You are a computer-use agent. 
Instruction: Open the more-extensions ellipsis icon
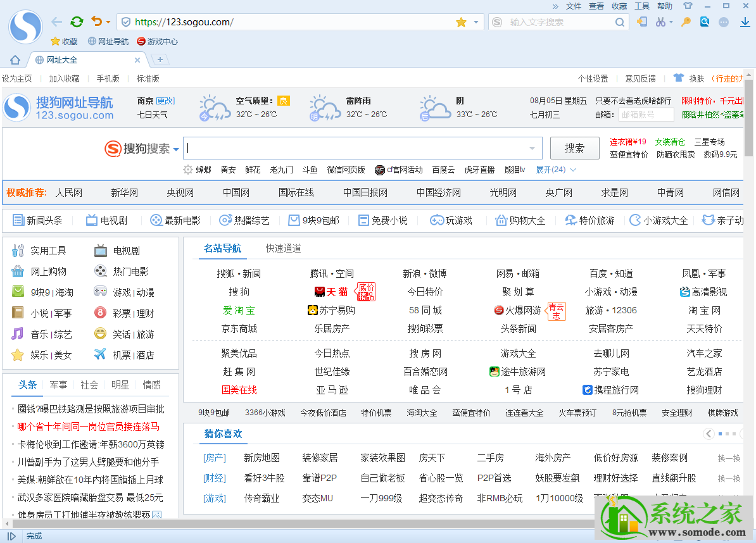coord(724,22)
